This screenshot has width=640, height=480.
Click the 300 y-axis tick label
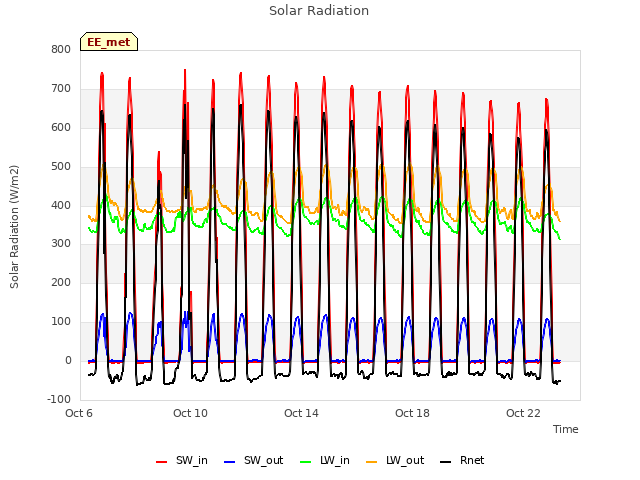pyautogui.click(x=61, y=243)
